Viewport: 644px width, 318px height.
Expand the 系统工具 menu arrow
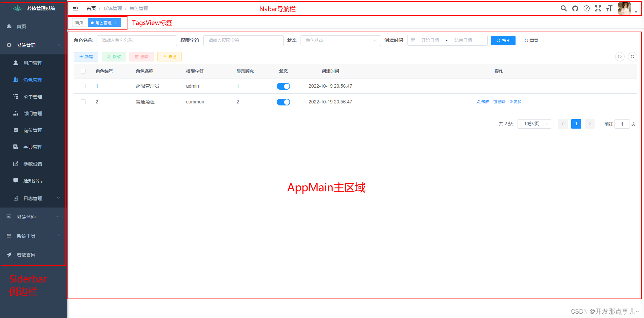click(x=58, y=235)
